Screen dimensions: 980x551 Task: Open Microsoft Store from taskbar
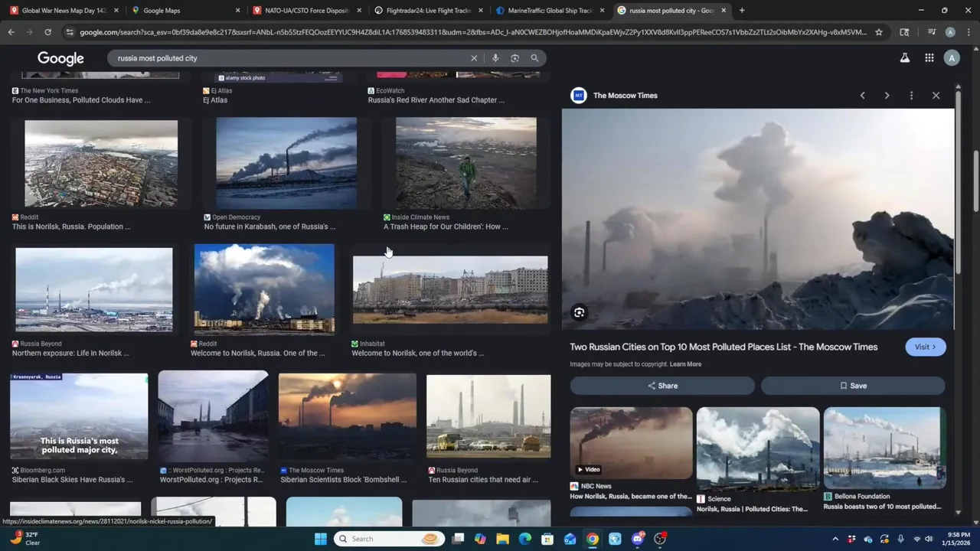[x=547, y=539]
